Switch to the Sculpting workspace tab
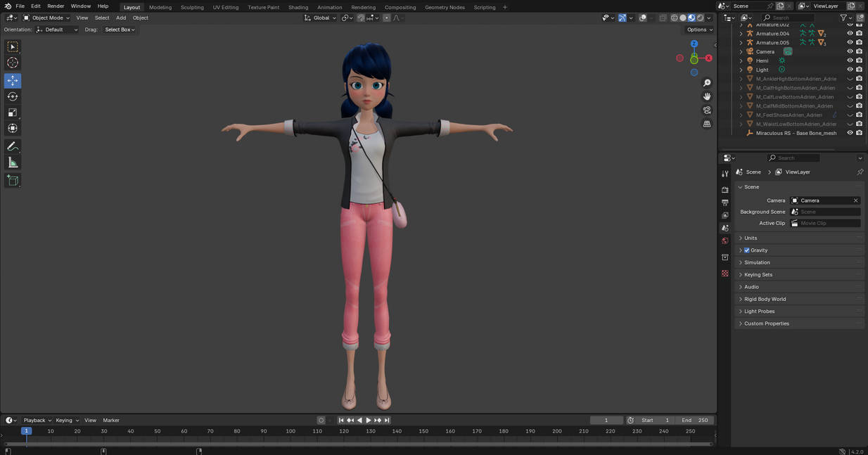 [x=192, y=7]
